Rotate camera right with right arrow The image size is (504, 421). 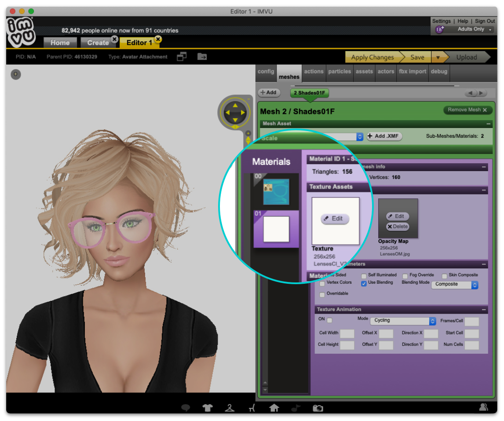click(x=243, y=113)
